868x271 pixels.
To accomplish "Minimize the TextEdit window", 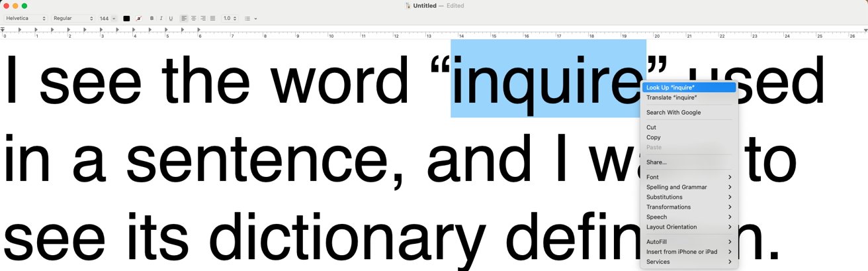I will [15, 5].
